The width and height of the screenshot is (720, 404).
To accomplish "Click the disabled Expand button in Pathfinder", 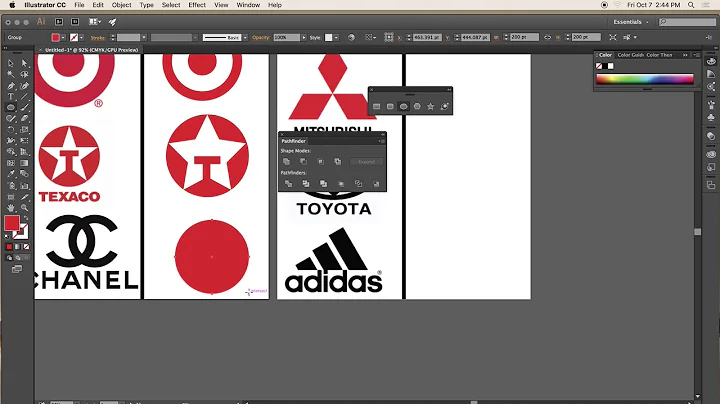I will [366, 162].
